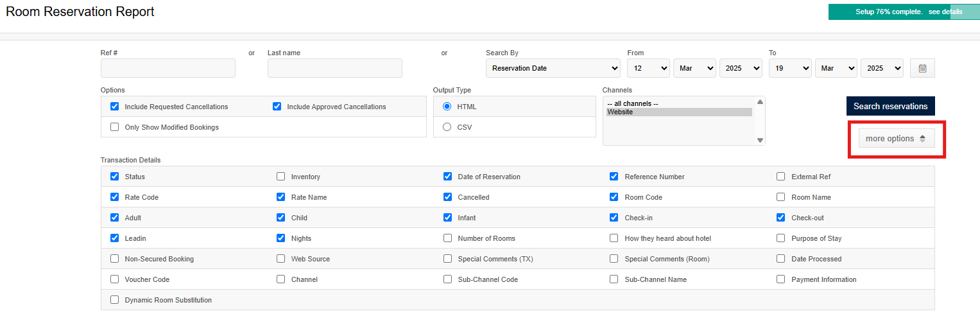Viewport: 980px width, 316px height.
Task: Uncheck the Check-in checkbox
Action: [614, 218]
